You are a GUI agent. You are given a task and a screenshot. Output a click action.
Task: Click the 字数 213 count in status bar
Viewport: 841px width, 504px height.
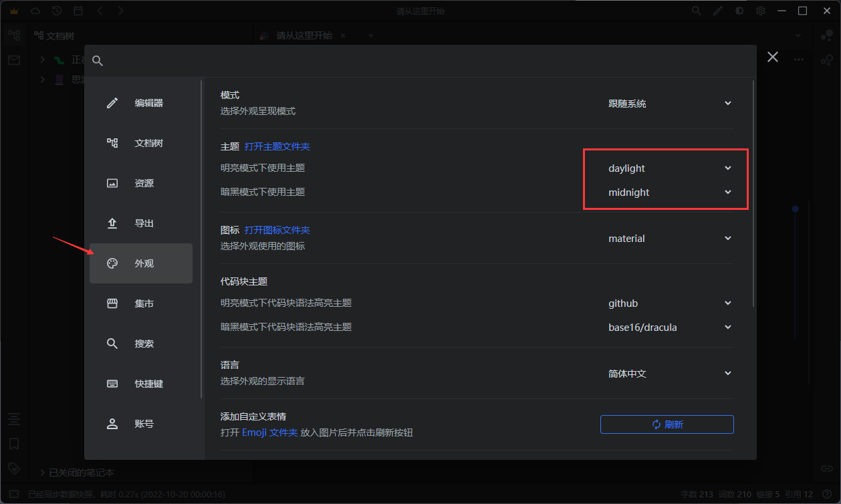pyautogui.click(x=697, y=495)
